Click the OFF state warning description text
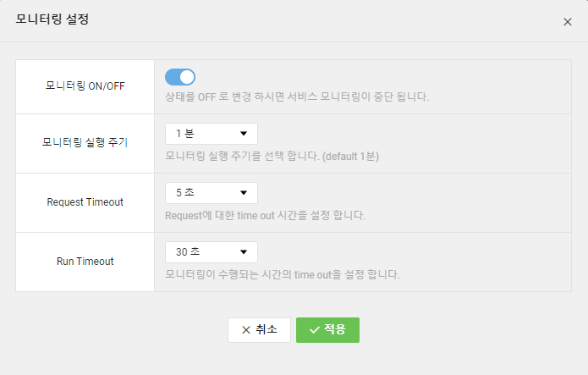The image size is (588, 375). tap(297, 97)
